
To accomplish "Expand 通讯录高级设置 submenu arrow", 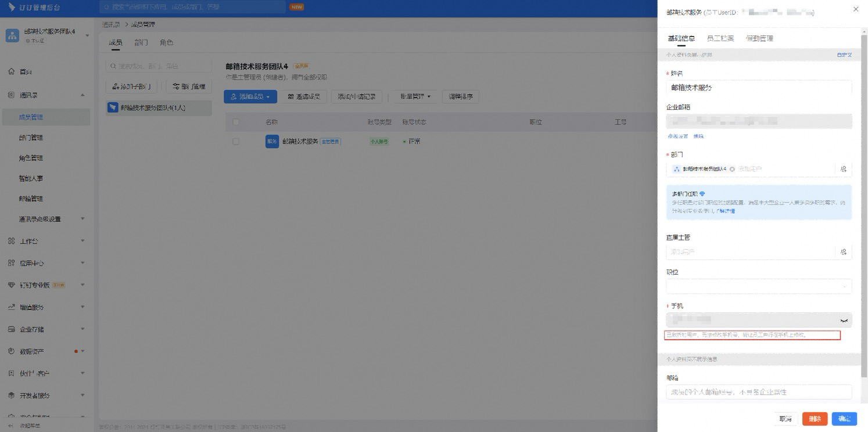I will [83, 219].
